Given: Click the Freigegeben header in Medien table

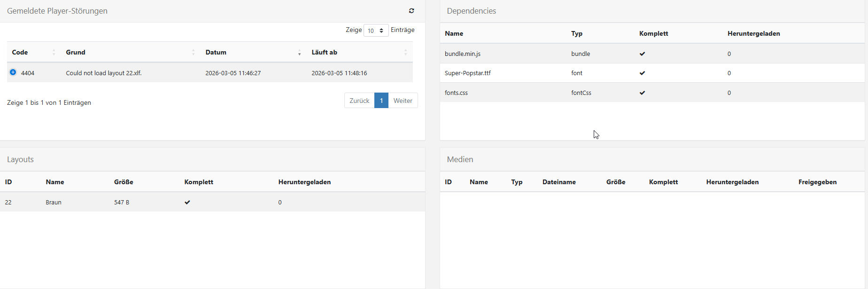Looking at the screenshot, I should point(817,182).
